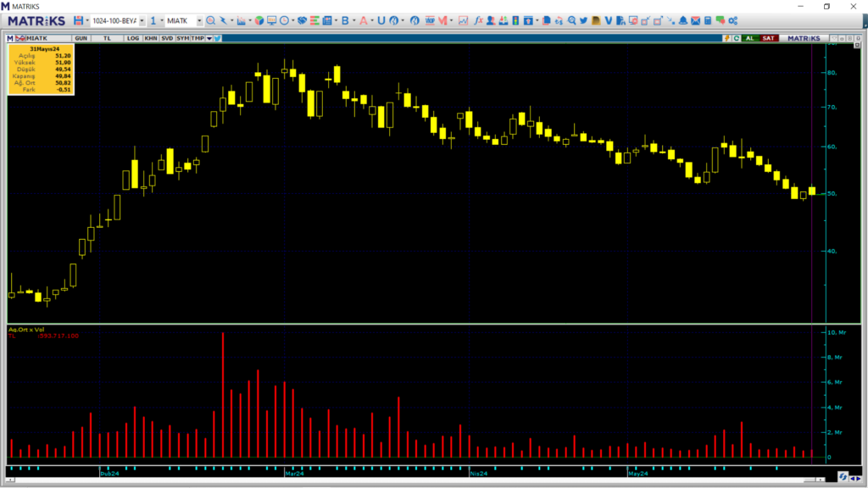Click the Twitter bird icon in chart header

pos(218,38)
